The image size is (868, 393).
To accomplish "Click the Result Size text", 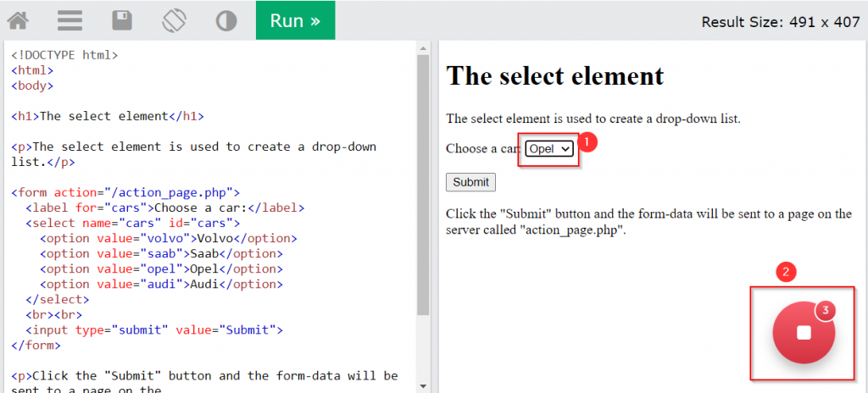I will pyautogui.click(x=781, y=22).
